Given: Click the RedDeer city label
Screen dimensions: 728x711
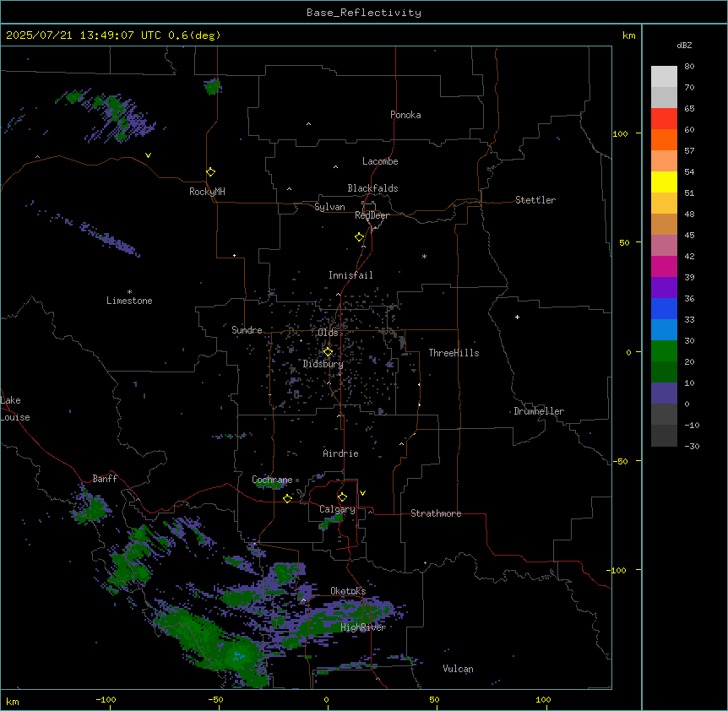Looking at the screenshot, I should coord(372,215).
